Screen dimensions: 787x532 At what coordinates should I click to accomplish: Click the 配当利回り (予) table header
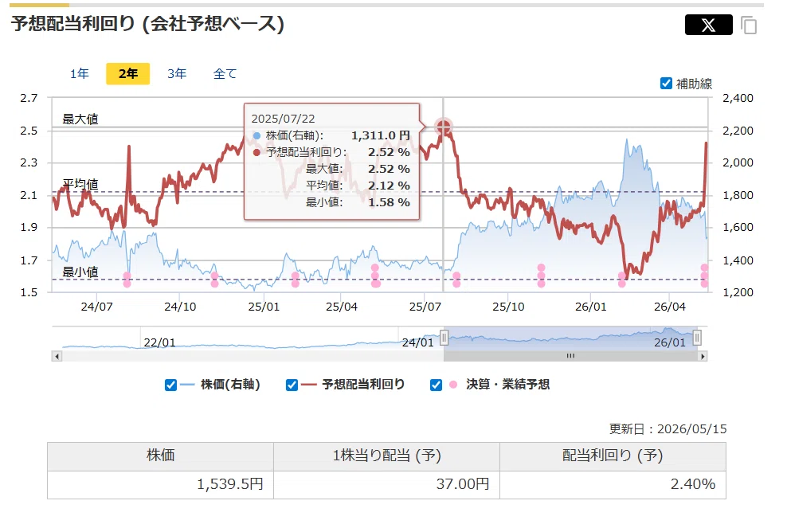613,456
